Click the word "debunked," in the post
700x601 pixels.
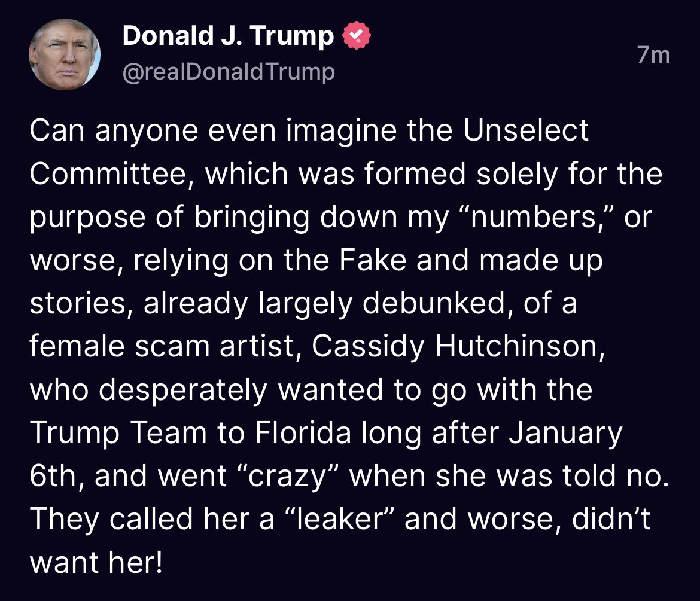point(437,303)
